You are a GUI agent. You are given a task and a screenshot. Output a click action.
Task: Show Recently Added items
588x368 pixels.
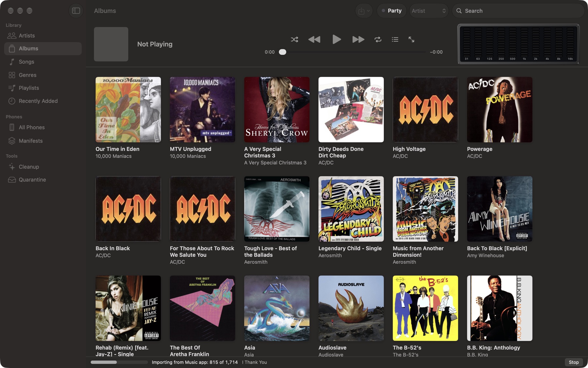[x=43, y=101]
